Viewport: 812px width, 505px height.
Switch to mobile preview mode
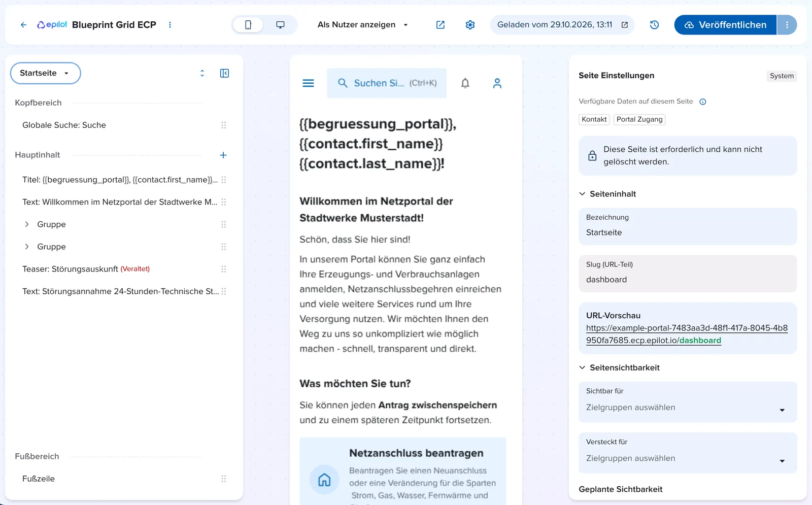[x=248, y=25]
